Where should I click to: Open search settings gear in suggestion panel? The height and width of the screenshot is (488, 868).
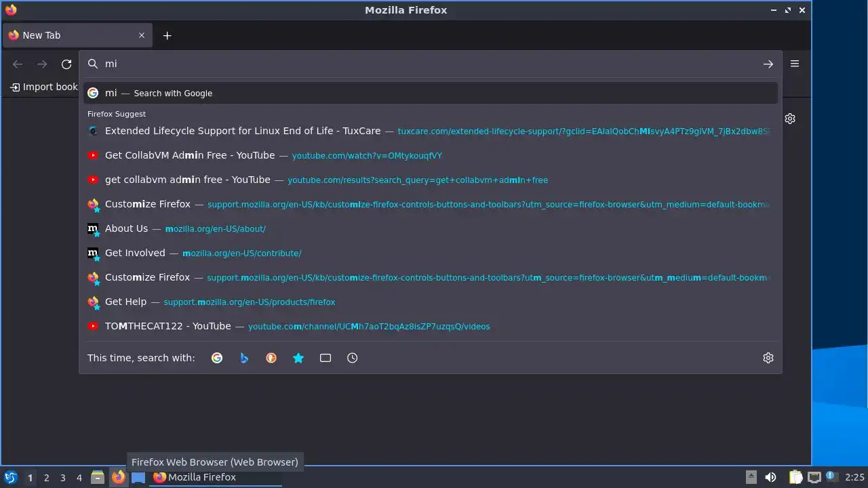[x=768, y=358]
